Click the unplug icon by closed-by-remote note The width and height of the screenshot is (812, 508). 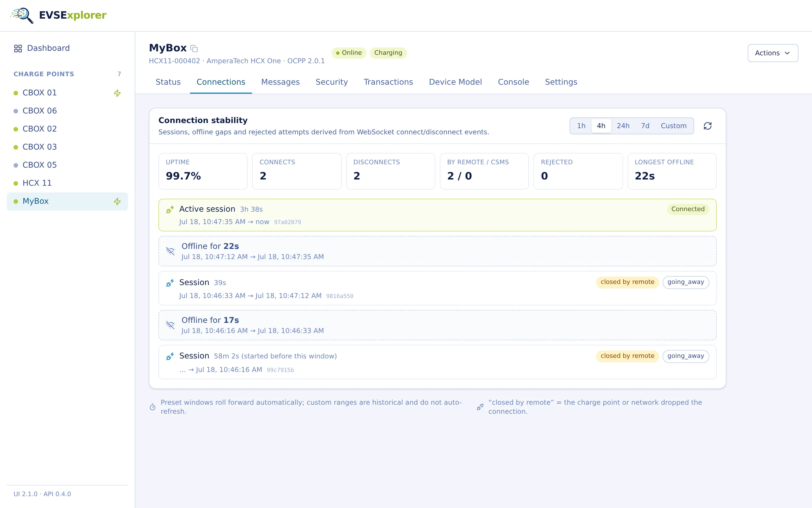(480, 407)
